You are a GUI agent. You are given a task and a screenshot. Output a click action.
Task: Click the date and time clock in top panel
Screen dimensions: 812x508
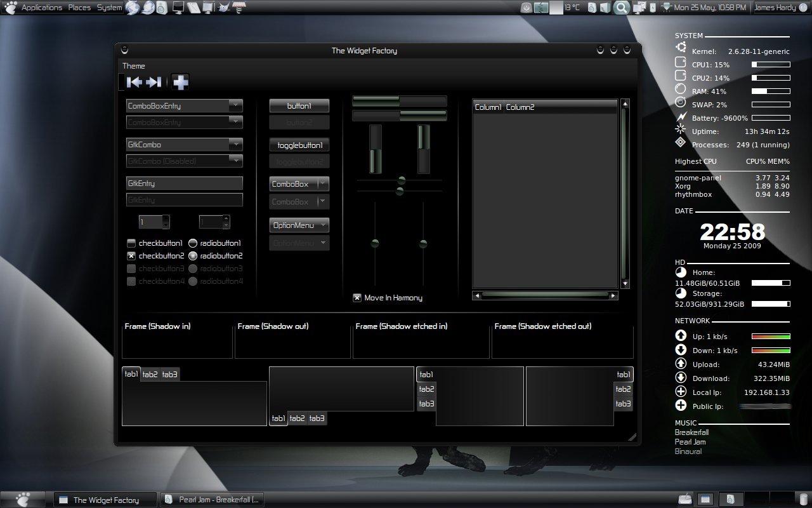click(x=710, y=8)
